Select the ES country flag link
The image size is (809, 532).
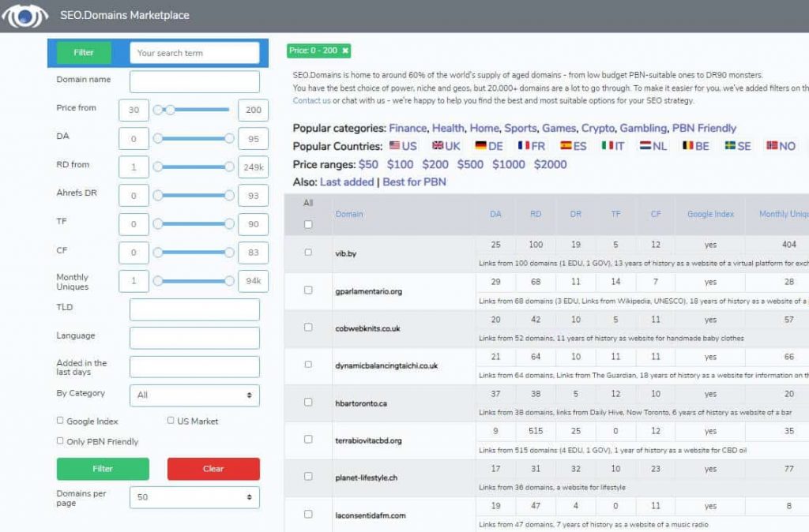click(574, 146)
